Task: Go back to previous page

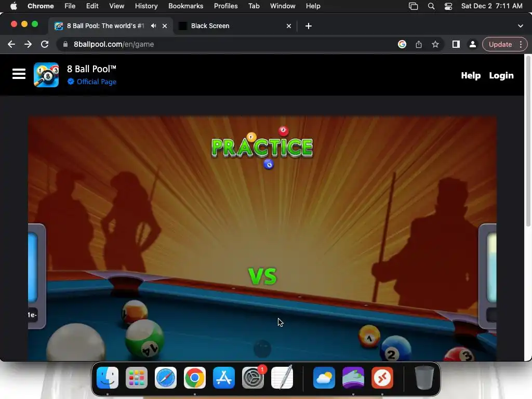Action: [x=11, y=44]
